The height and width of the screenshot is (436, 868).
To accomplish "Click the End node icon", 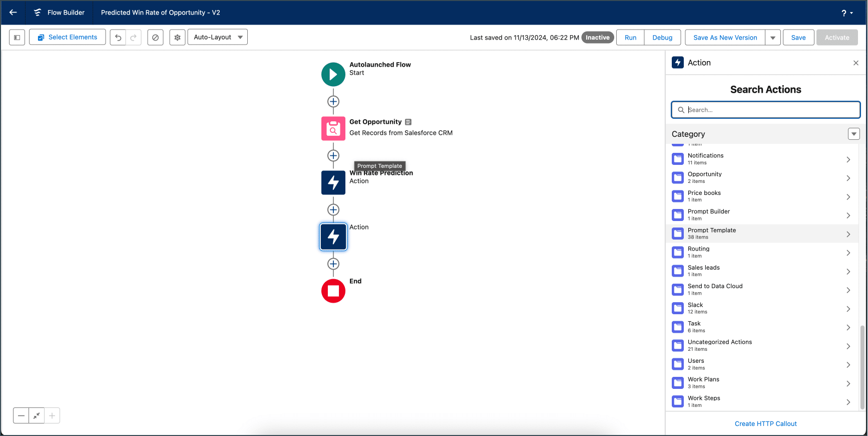I will pos(333,291).
